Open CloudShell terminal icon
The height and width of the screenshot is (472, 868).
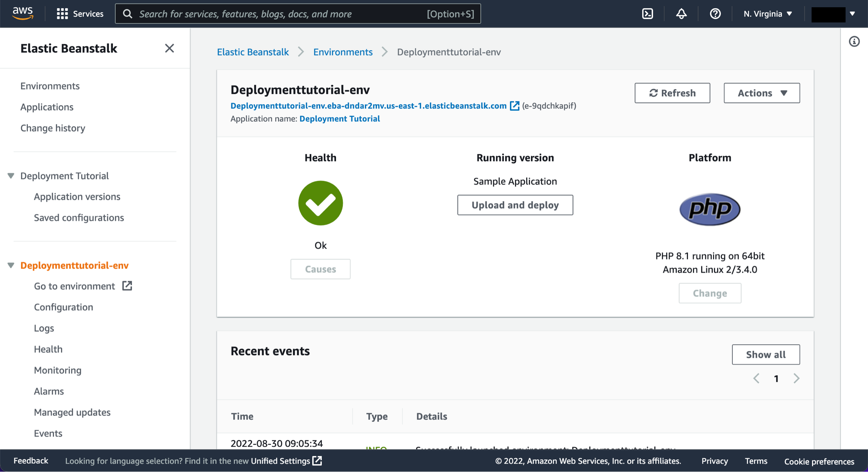click(x=647, y=14)
